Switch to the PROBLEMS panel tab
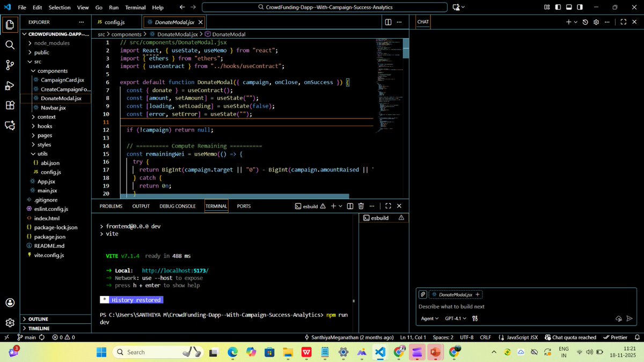644x362 pixels. pos(111,206)
